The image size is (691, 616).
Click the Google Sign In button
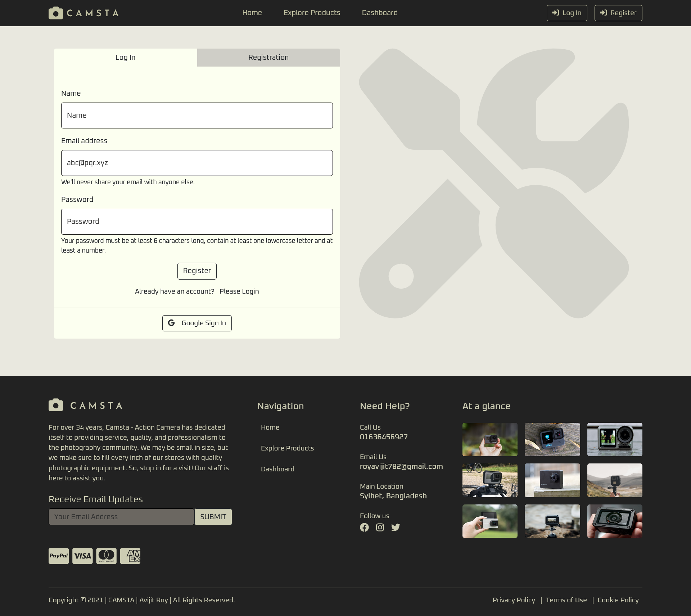point(197,323)
